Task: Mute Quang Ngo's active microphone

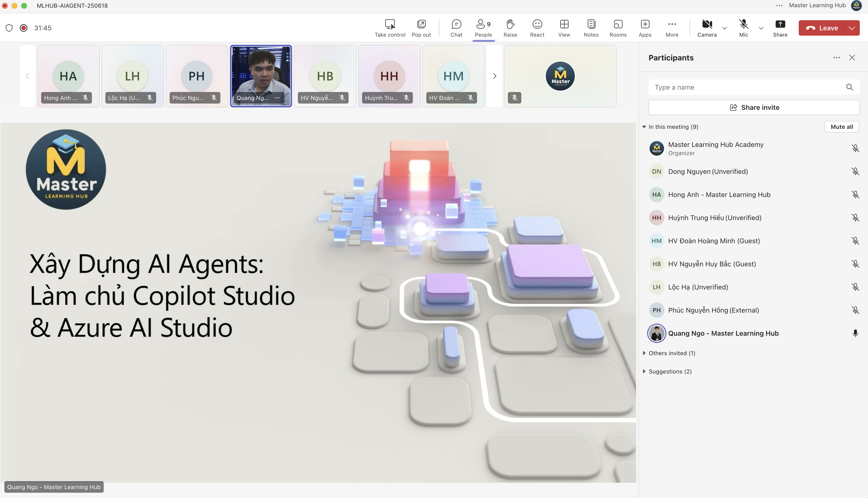Action: click(855, 333)
